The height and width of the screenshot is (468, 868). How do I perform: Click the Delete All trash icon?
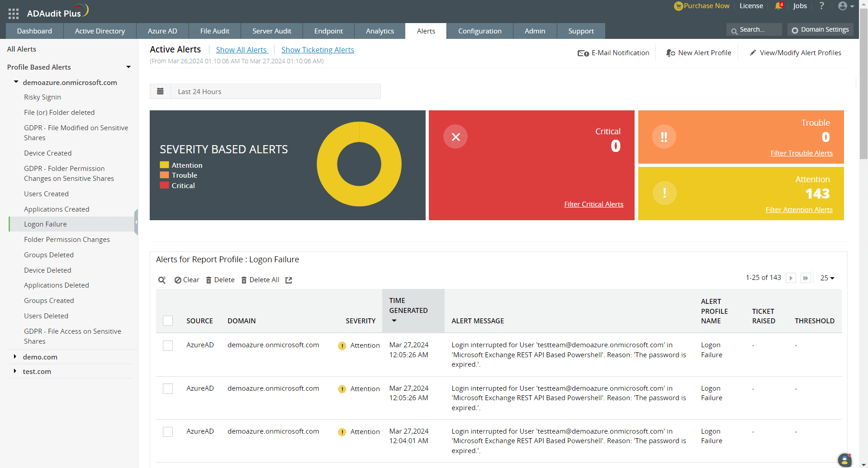[244, 279]
